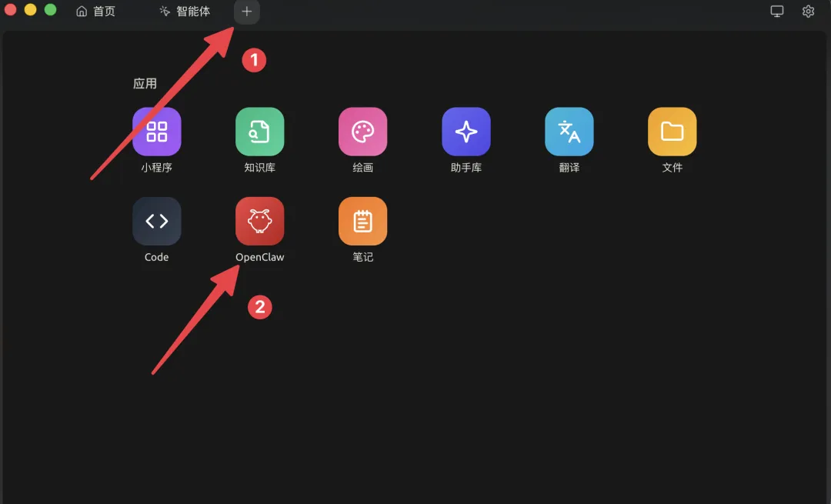Screen dimensions: 831x504
Task: Click the monitor display icon in title bar
Action: (777, 11)
